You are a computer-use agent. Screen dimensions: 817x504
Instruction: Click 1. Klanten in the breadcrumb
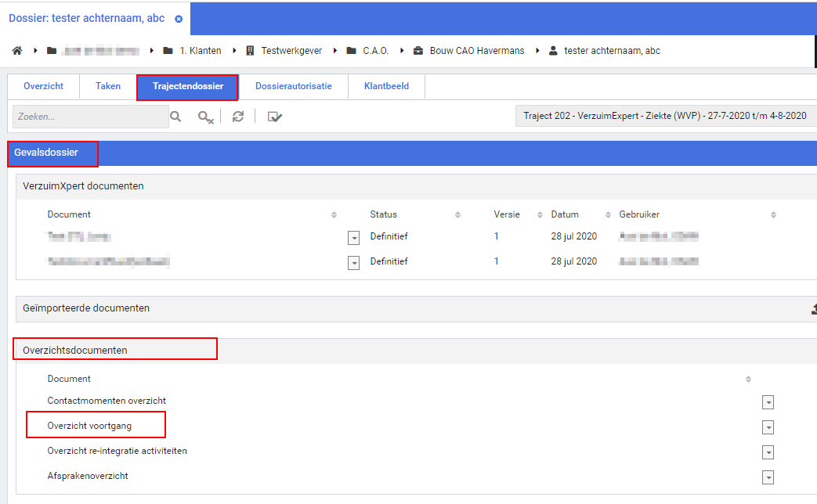click(x=200, y=51)
